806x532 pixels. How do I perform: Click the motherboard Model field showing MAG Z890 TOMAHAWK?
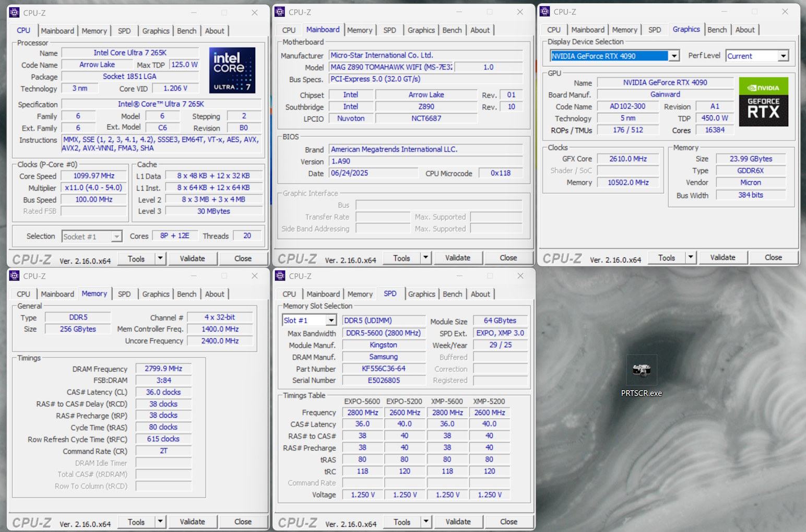click(390, 67)
